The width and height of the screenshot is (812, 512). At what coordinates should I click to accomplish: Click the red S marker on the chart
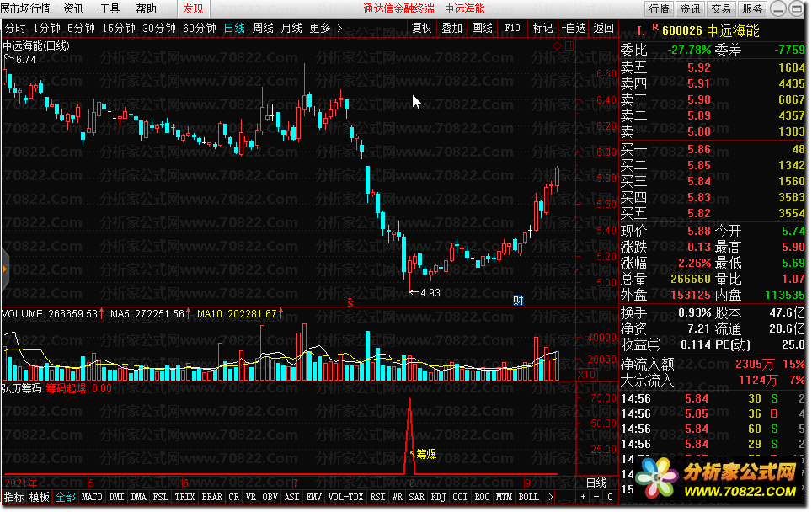(350, 302)
